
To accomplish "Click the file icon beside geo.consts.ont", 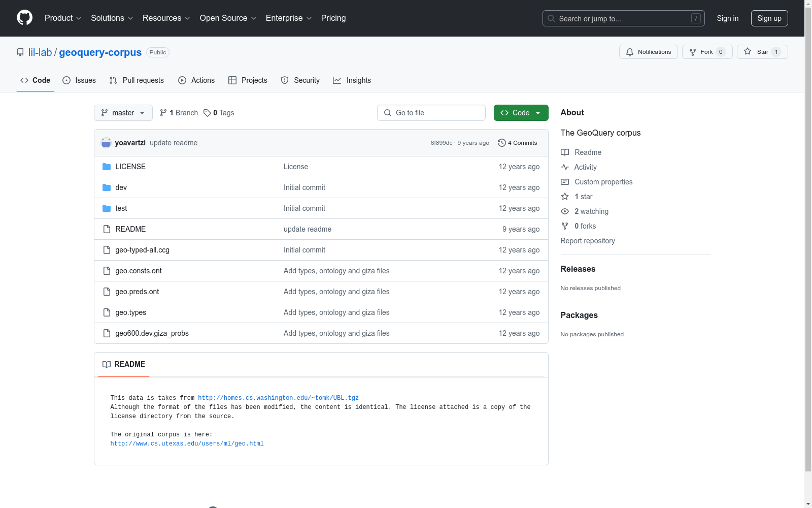I will click(x=107, y=271).
